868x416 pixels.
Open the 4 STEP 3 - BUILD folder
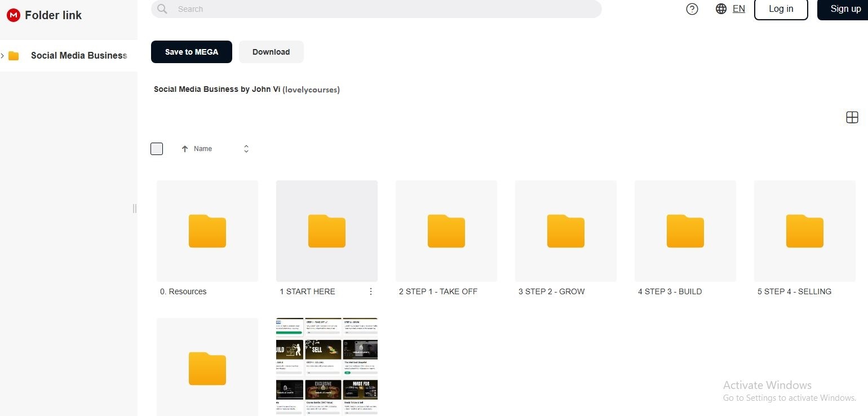pyautogui.click(x=685, y=231)
